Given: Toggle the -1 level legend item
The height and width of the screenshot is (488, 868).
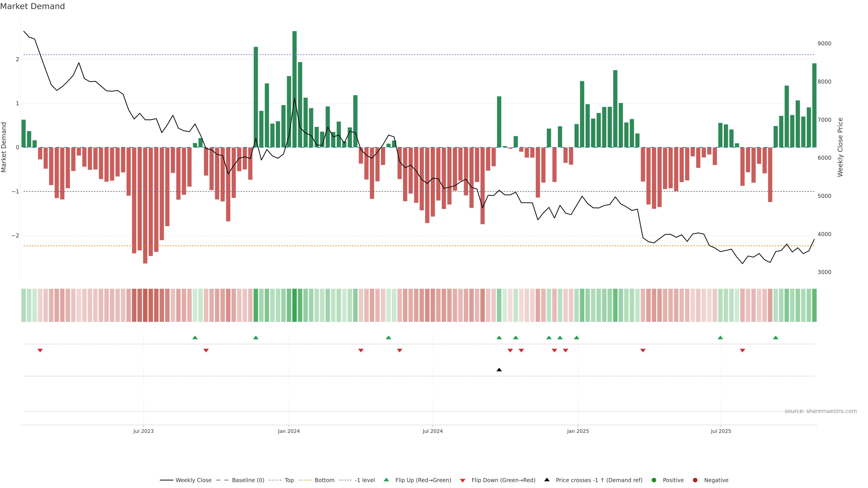Looking at the screenshot, I should point(365,480).
